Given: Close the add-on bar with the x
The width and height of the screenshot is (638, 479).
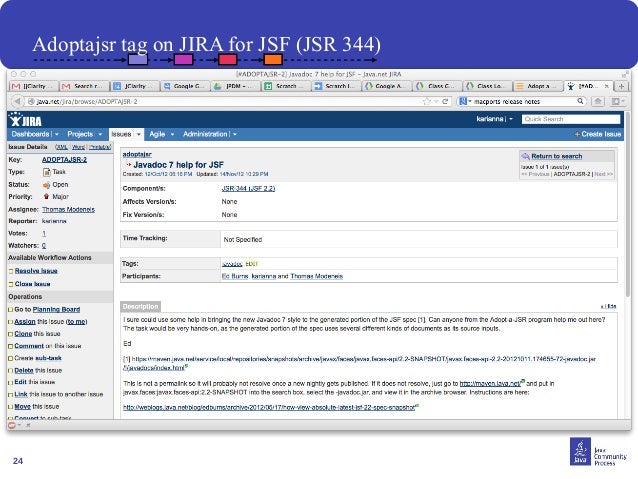Looking at the screenshot, I should point(28,425).
